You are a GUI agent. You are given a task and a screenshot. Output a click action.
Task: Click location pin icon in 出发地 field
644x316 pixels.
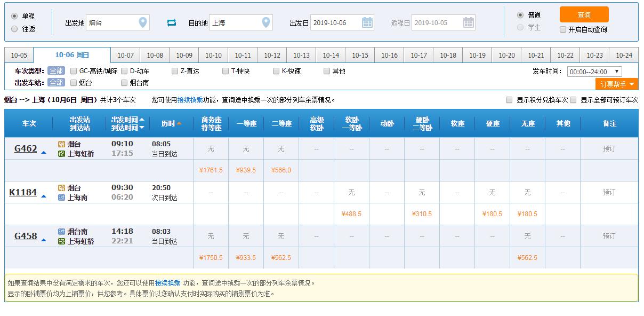[142, 22]
